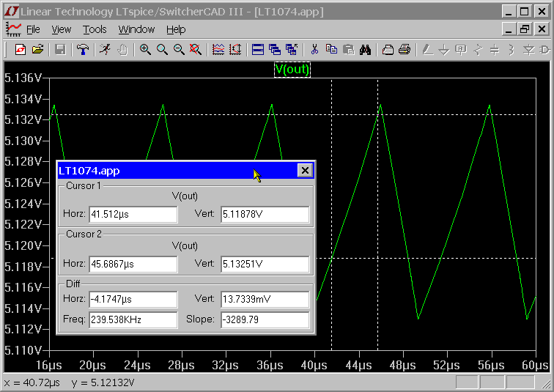The height and width of the screenshot is (392, 554).
Task: Click the Cursor 1 Vert field 5.11878V
Action: tap(265, 215)
